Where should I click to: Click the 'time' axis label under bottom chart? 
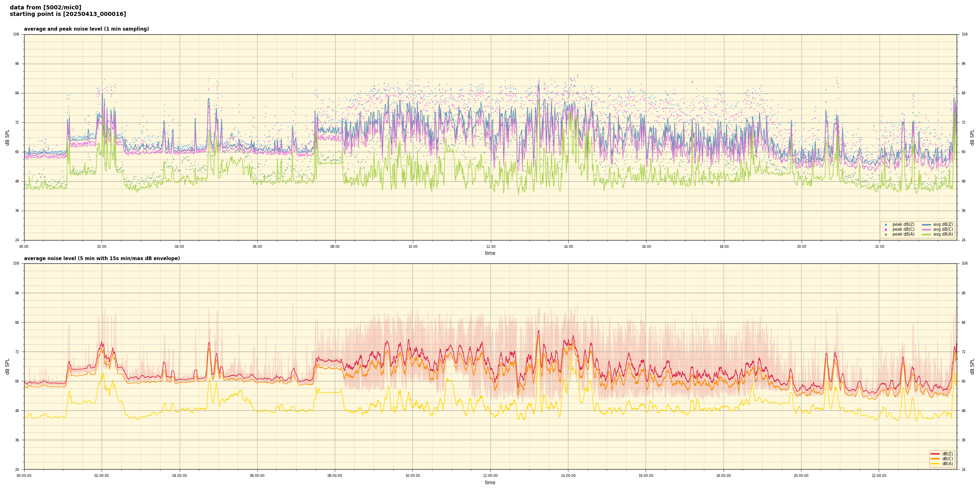pyautogui.click(x=490, y=483)
